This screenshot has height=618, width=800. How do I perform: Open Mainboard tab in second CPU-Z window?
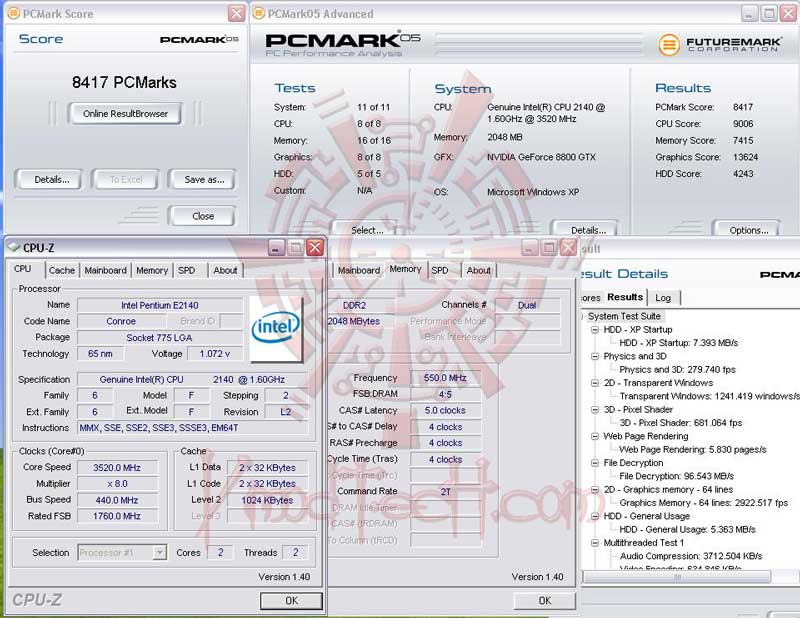click(x=359, y=270)
